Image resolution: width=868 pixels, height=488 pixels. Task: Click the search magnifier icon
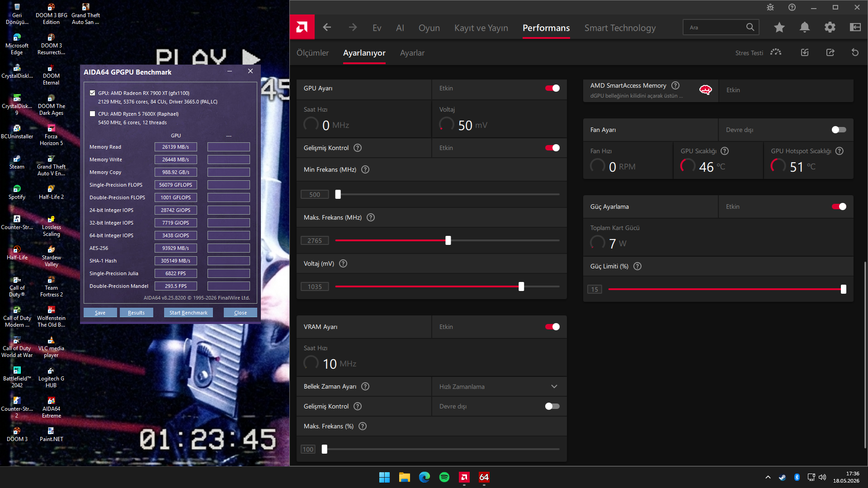[750, 27]
